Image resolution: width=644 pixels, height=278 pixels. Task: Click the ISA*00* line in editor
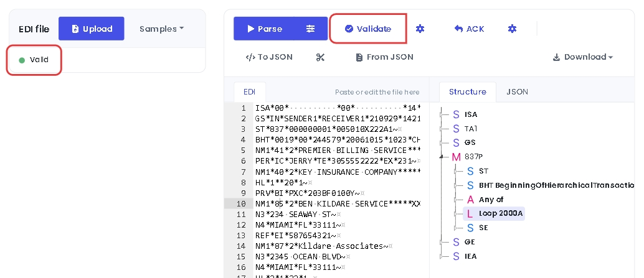click(338, 108)
